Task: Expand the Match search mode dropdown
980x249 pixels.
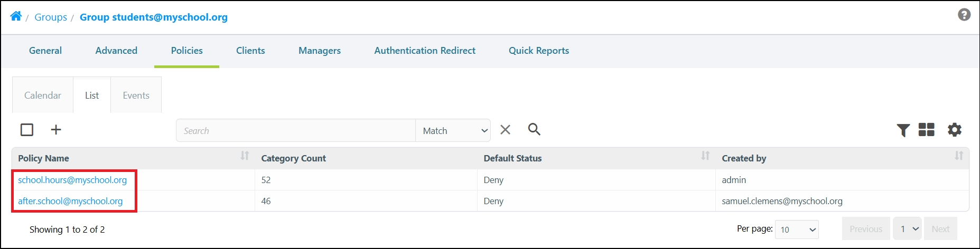Action: (453, 130)
